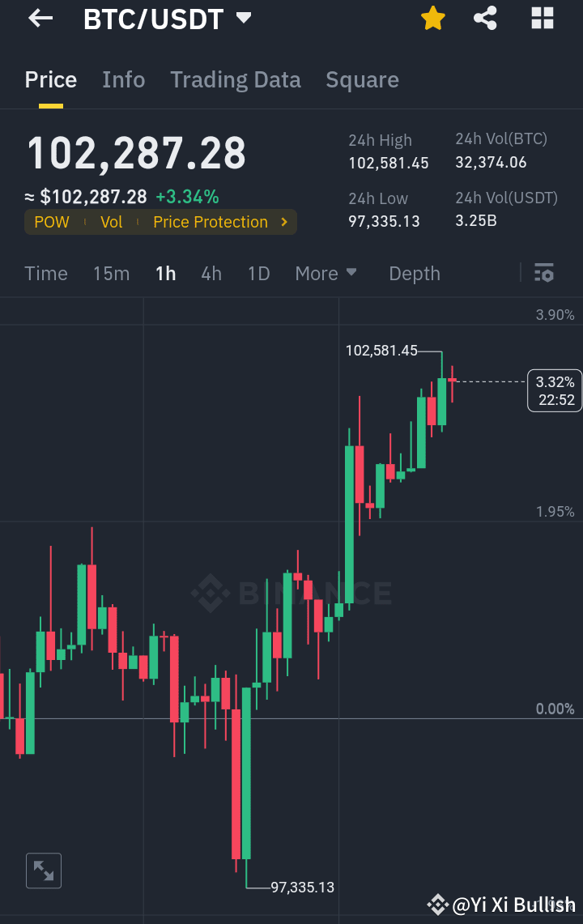Open the Vol indicator tag
Screen dimensions: 583x924
pyautogui.click(x=111, y=221)
